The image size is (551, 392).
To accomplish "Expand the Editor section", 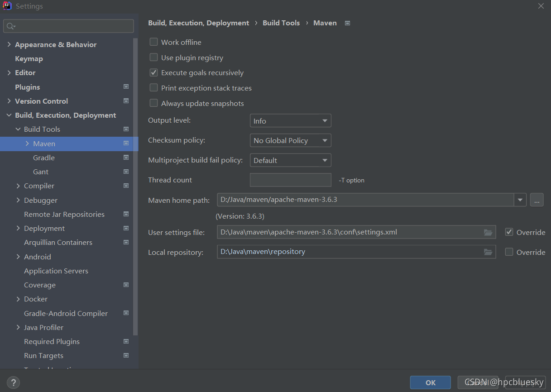I will tap(9, 72).
